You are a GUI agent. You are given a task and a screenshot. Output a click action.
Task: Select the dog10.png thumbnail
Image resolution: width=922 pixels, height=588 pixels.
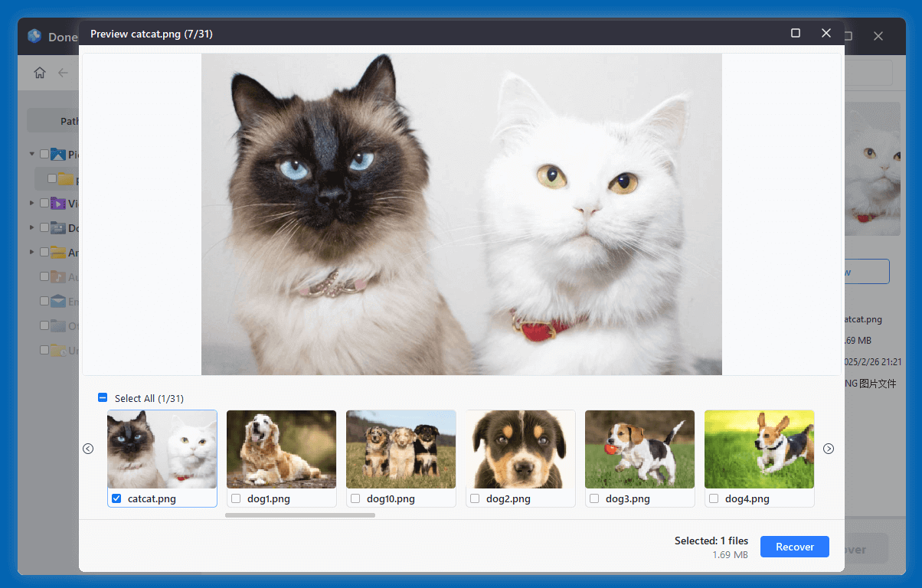pos(401,449)
